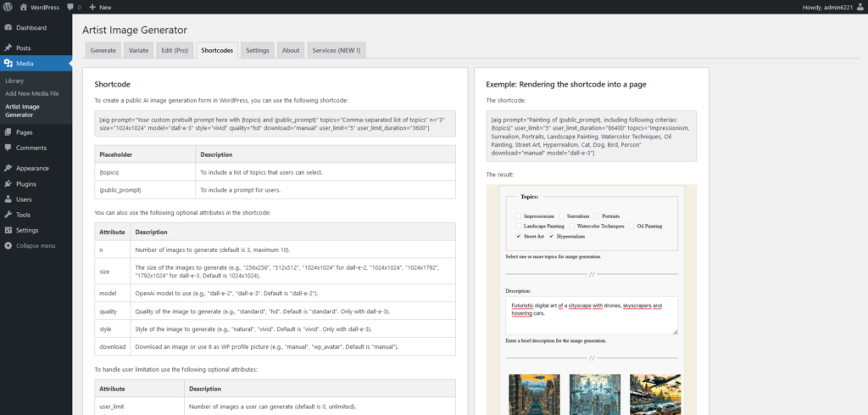Open the Variate tab
Viewport: 868px width, 415px height.
click(x=138, y=50)
